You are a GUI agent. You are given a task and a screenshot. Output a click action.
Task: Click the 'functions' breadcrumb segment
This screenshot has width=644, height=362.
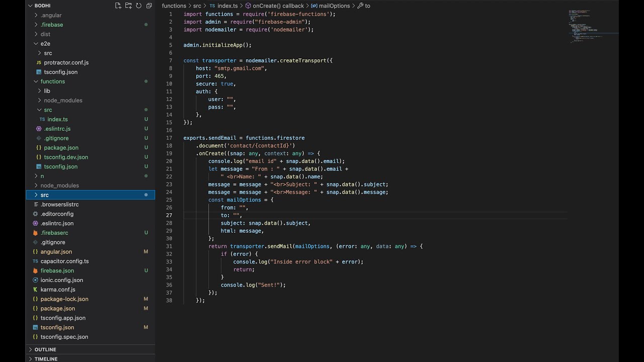(x=174, y=6)
